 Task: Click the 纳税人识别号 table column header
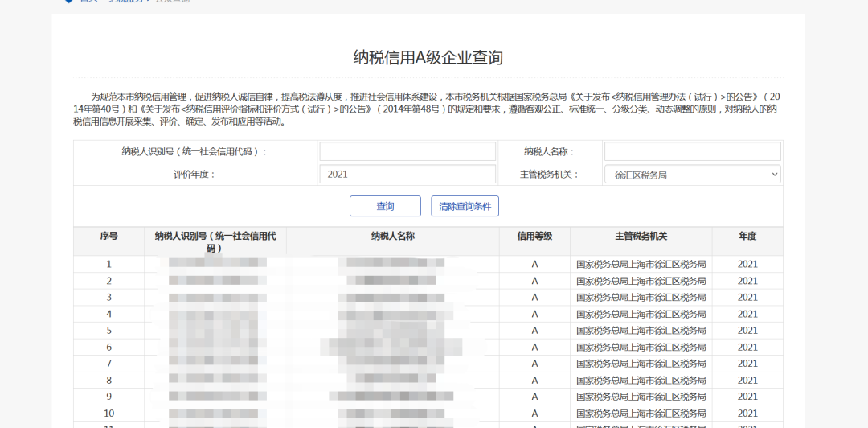[215, 241]
